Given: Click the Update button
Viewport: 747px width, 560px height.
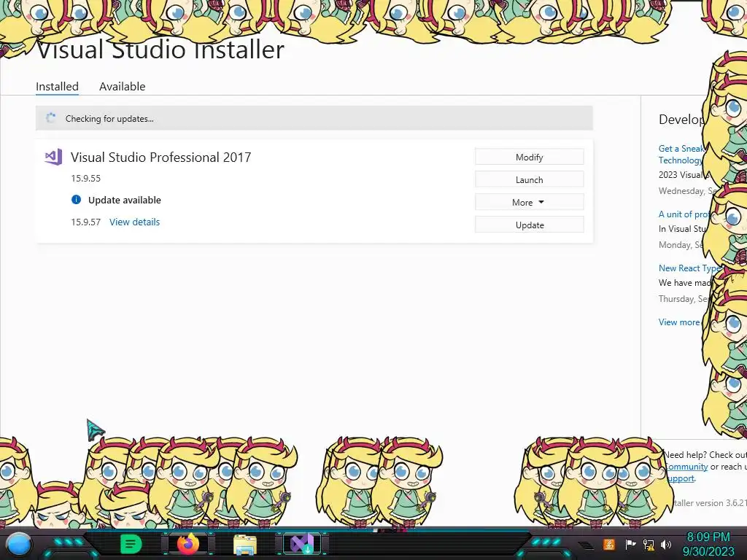Looking at the screenshot, I should point(530,225).
